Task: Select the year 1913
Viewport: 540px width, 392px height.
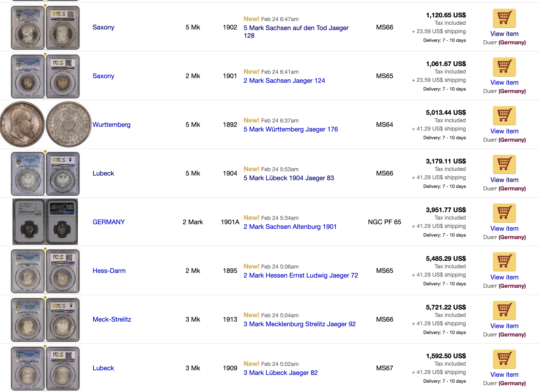Action: pos(230,319)
